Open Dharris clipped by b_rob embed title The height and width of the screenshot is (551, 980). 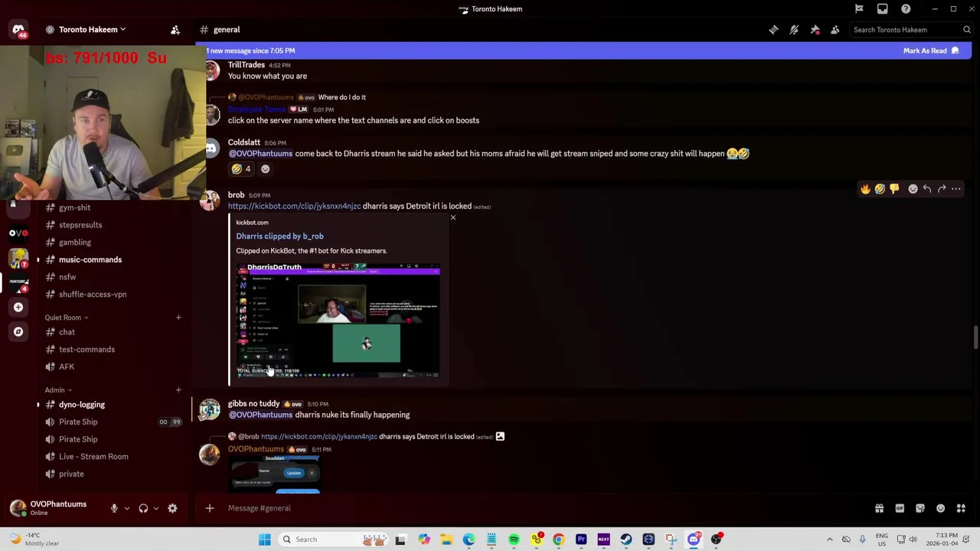(279, 236)
